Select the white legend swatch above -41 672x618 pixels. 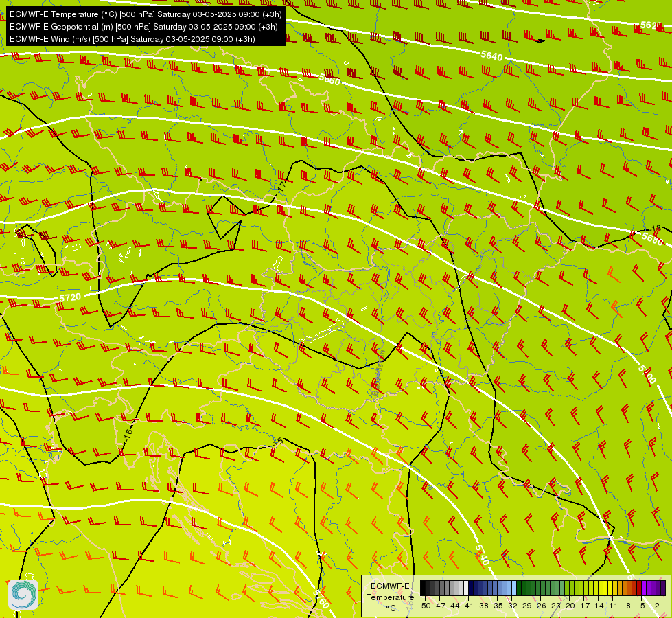(466, 588)
